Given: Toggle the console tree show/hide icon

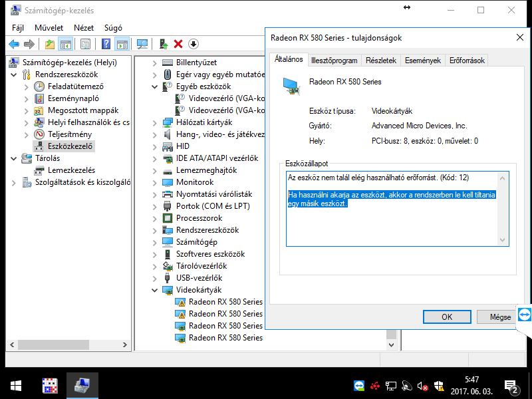Looking at the screenshot, I should click(65, 44).
